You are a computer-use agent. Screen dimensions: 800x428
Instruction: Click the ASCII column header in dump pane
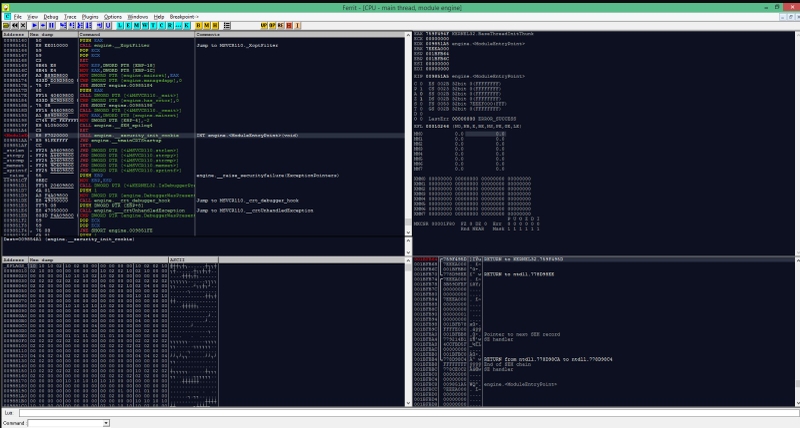(193, 260)
